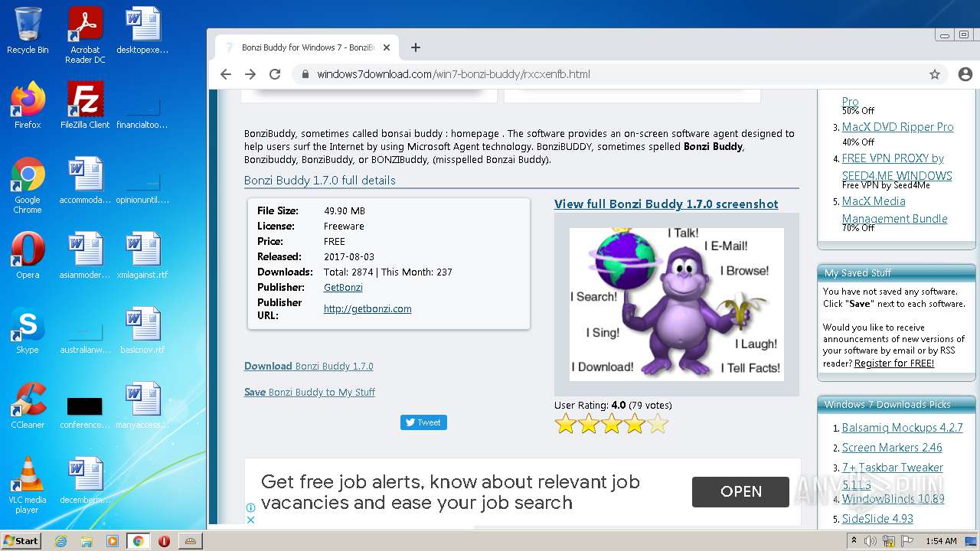Open the accommoda... Word document
The width and height of the screenshot is (980, 551).
(85, 181)
